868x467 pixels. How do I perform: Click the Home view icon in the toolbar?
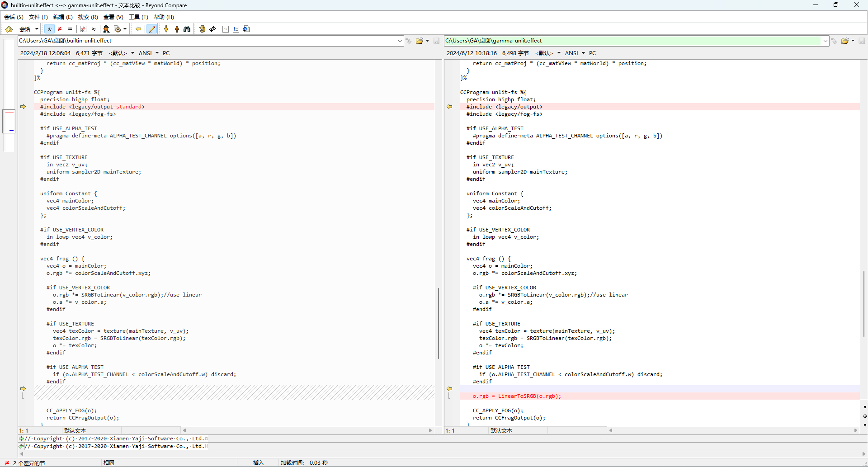click(9, 29)
